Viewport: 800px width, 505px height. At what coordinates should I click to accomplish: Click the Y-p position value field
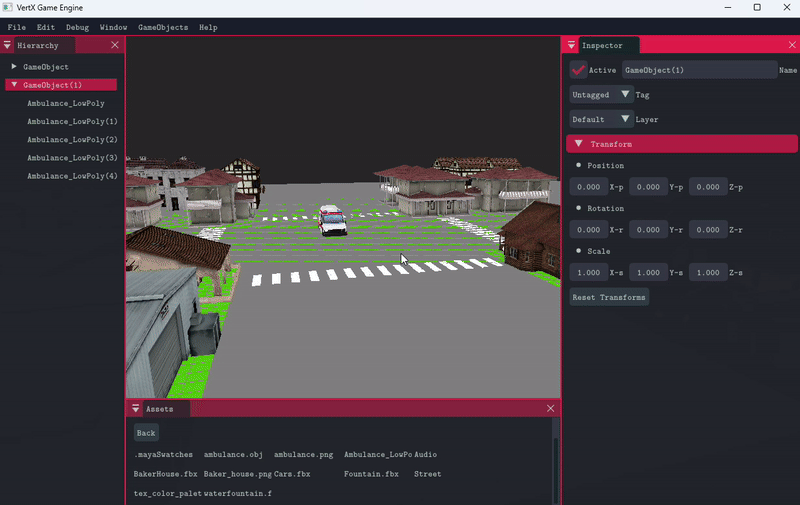click(648, 187)
